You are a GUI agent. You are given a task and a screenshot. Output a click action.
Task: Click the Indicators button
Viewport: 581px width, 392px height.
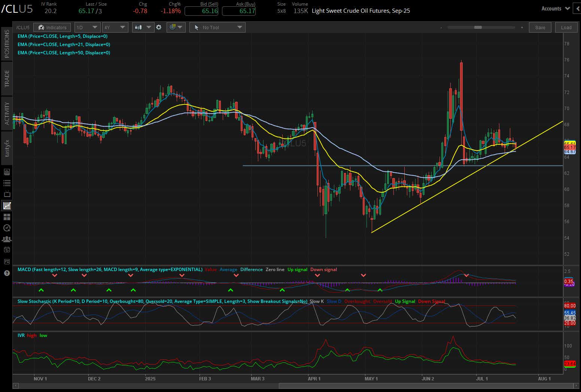pyautogui.click(x=52, y=27)
